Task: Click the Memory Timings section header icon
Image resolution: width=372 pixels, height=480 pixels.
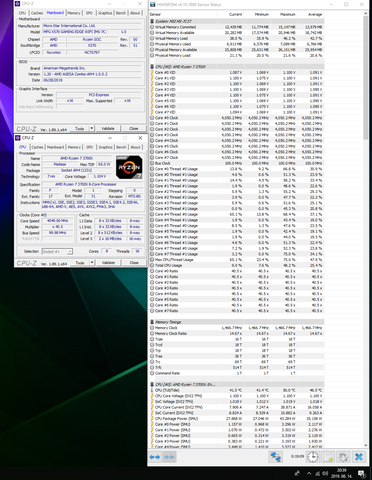Action: (152, 322)
